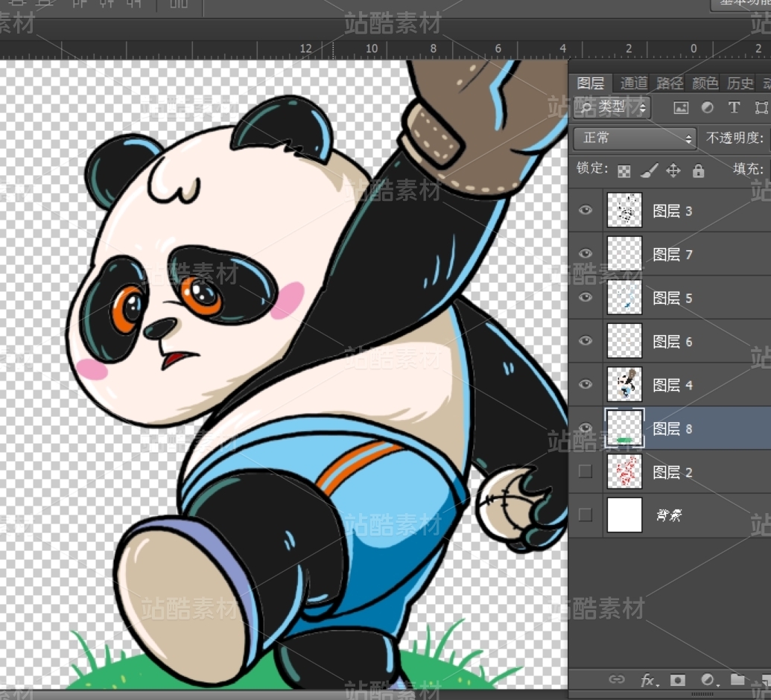The width and height of the screenshot is (771, 700).
Task: Select layer name 图层 2
Action: tap(672, 472)
